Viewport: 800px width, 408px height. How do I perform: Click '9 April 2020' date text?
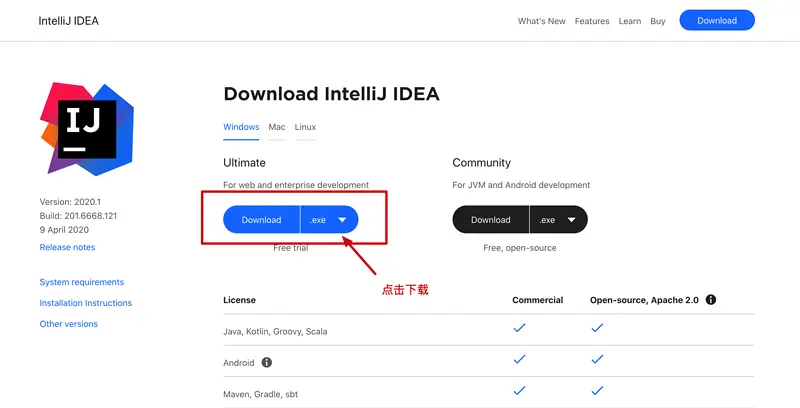(x=64, y=230)
